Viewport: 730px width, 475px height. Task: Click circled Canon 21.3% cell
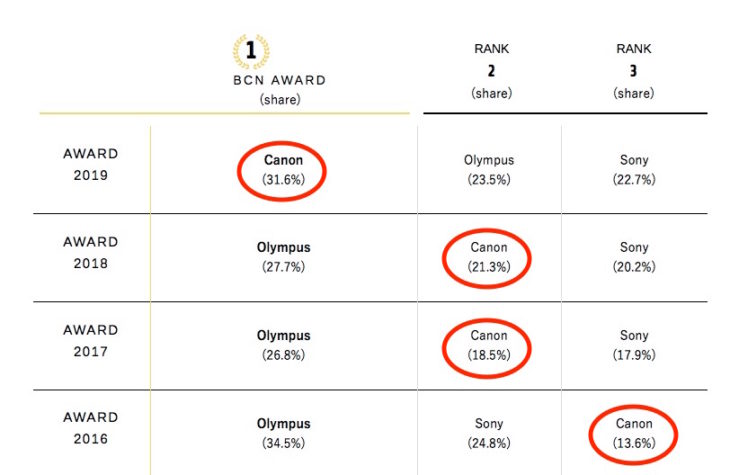[487, 258]
